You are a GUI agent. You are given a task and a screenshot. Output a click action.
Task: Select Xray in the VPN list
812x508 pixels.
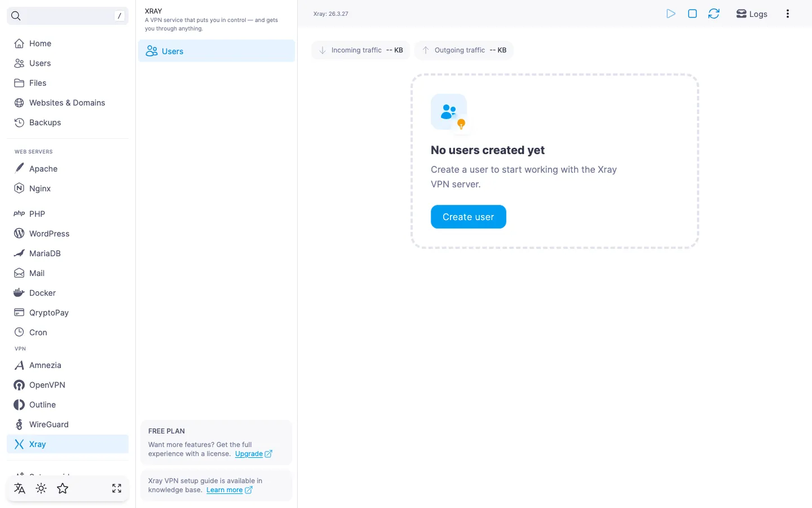68,444
